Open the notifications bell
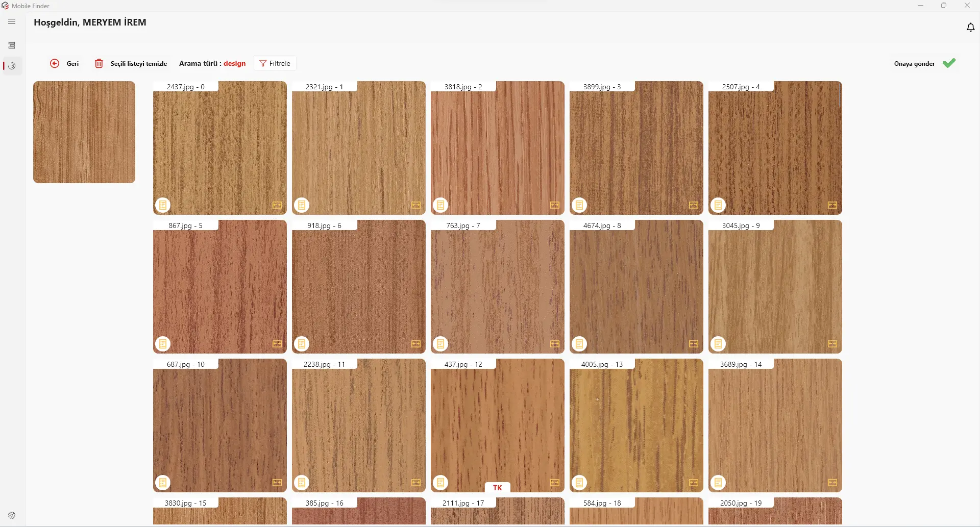The height and width of the screenshot is (527, 980). pos(970,27)
